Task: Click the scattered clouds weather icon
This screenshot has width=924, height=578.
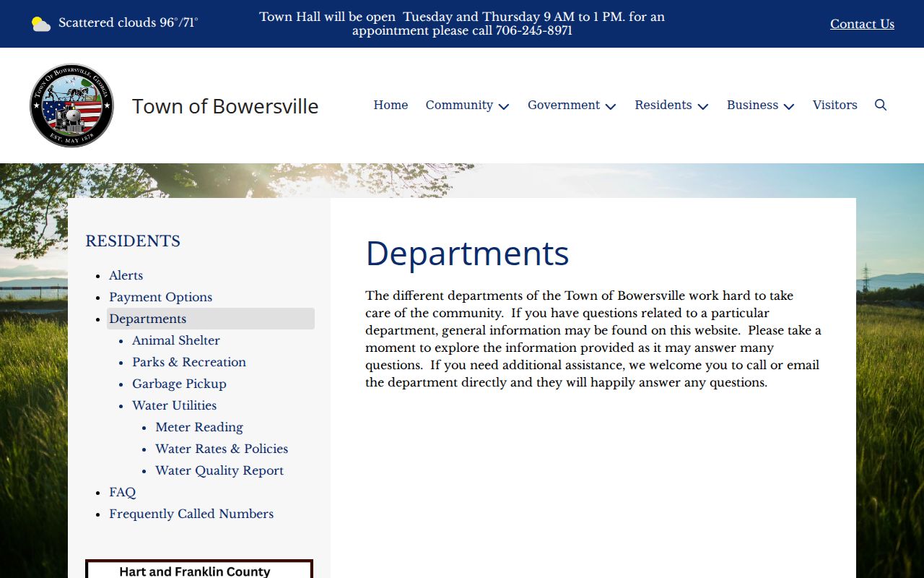Action: point(41,24)
